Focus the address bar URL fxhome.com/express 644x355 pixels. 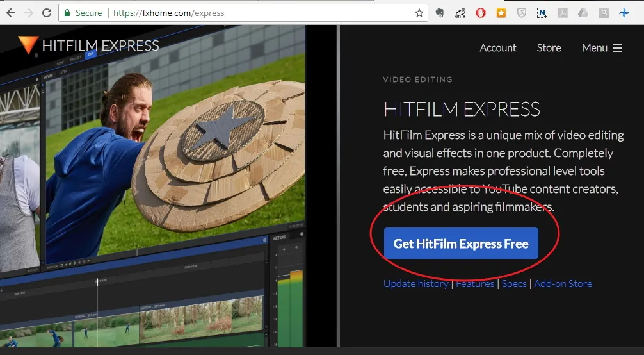pyautogui.click(x=168, y=13)
